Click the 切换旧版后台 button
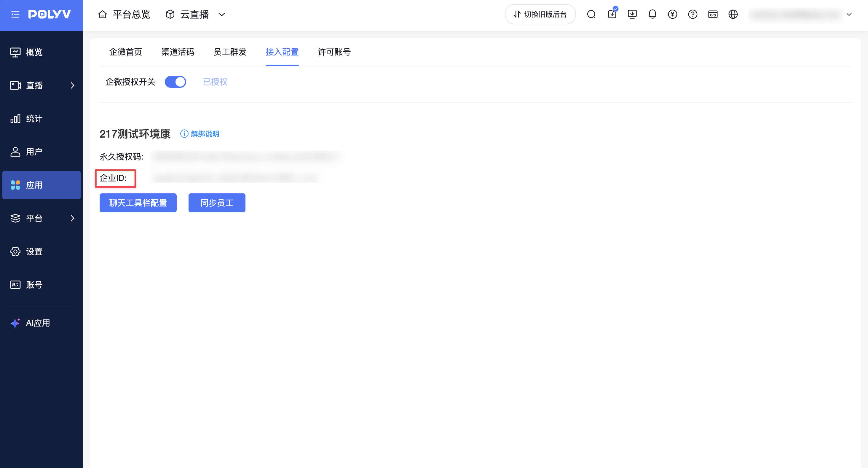 click(x=540, y=15)
